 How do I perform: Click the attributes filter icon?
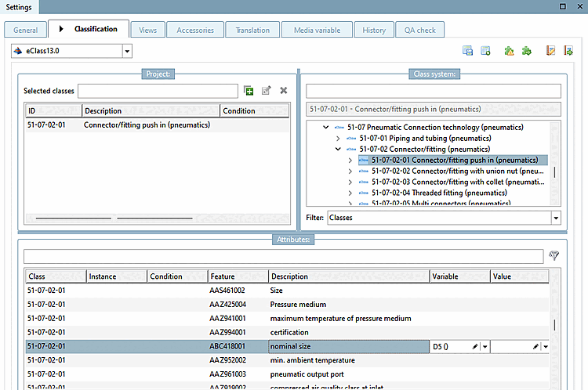pos(554,256)
